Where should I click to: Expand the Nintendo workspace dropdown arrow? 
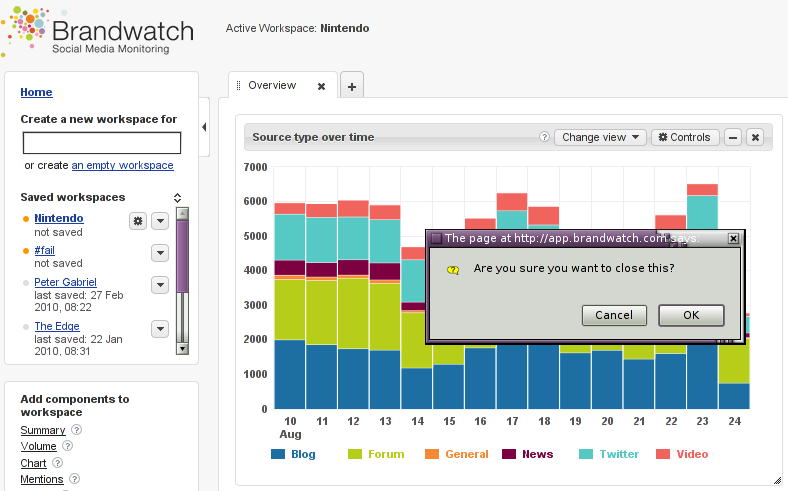(x=160, y=221)
